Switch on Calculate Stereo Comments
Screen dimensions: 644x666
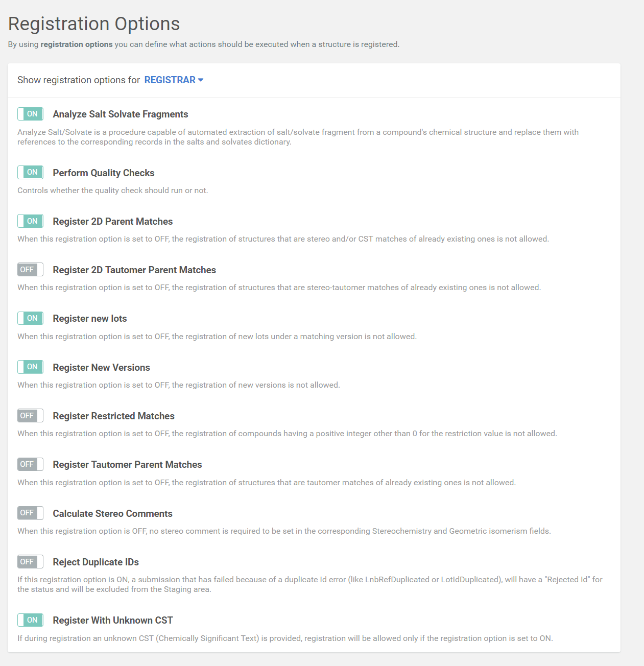pyautogui.click(x=30, y=513)
